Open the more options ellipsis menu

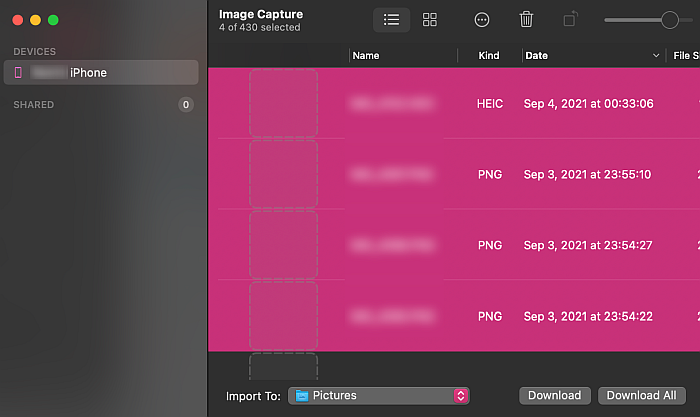(x=482, y=20)
